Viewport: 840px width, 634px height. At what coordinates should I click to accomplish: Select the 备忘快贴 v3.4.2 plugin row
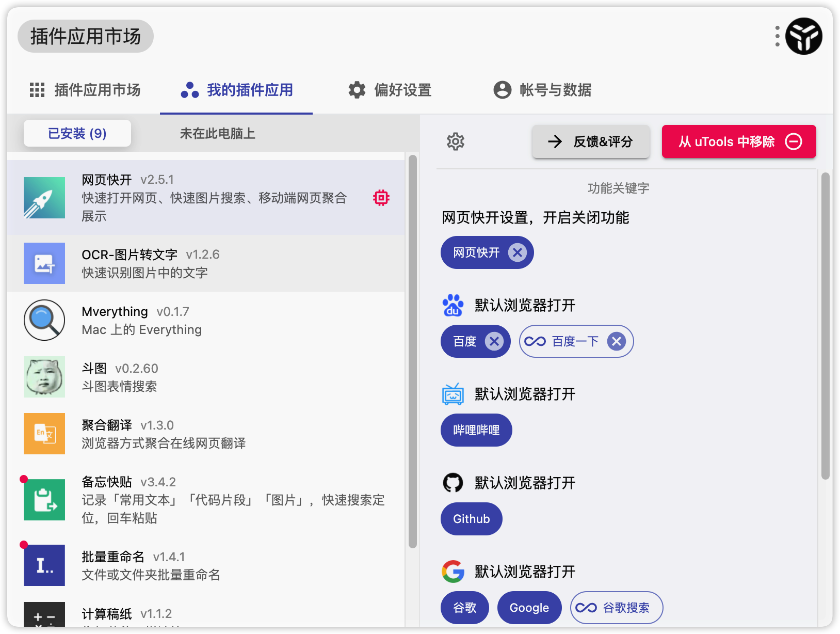pyautogui.click(x=206, y=500)
